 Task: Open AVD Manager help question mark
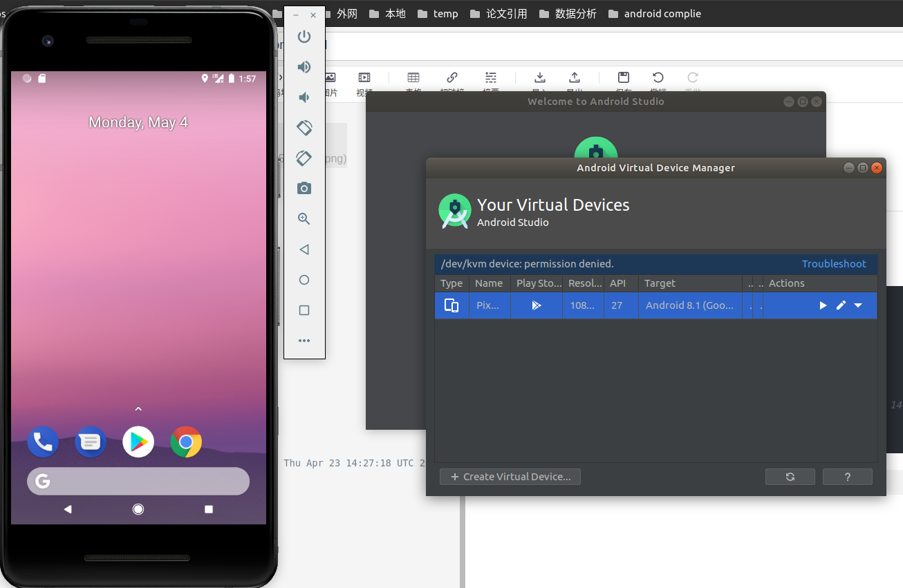(x=848, y=477)
